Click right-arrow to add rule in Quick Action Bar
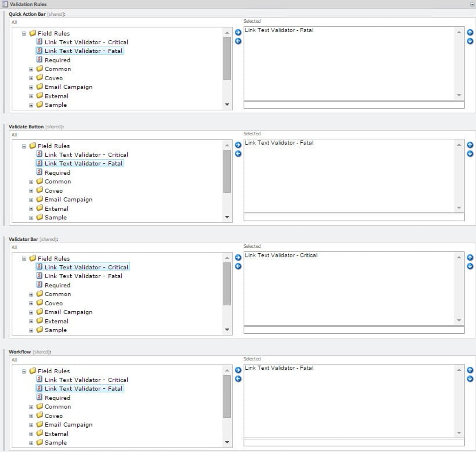This screenshot has height=452, width=476. 238,32
